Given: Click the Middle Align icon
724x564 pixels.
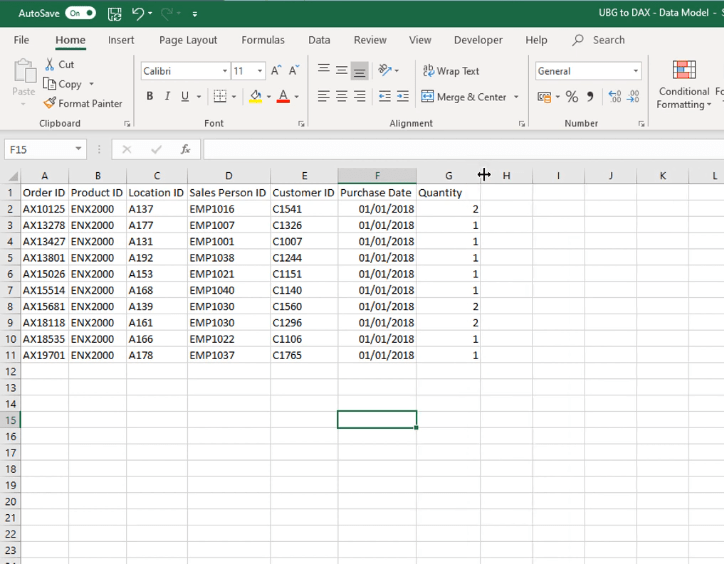Looking at the screenshot, I should [342, 70].
